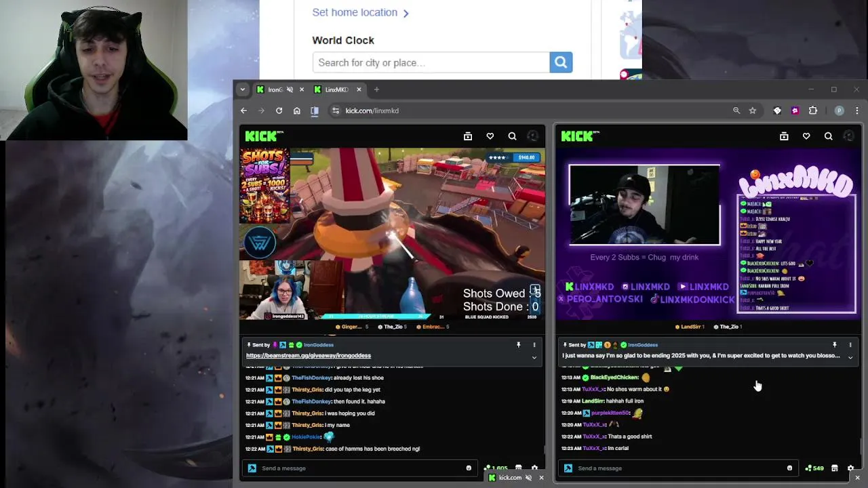Click the muted speaker on kick.com split bar

point(528,478)
